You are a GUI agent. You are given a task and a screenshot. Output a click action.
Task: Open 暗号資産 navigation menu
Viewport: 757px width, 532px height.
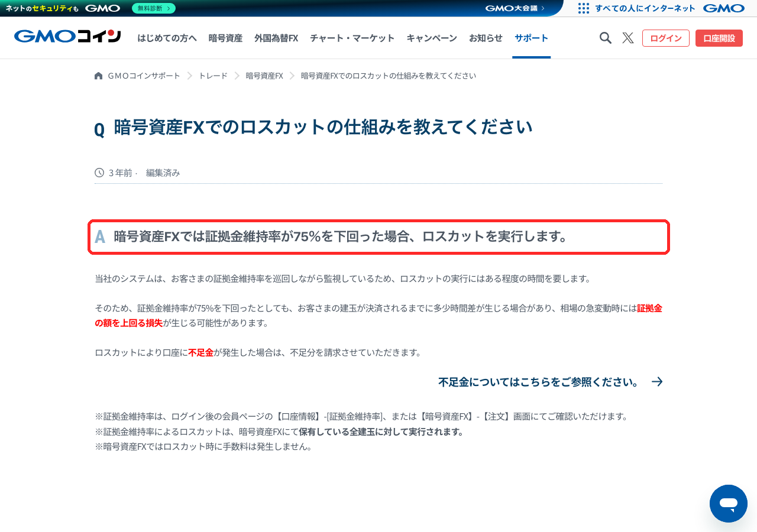tap(225, 38)
